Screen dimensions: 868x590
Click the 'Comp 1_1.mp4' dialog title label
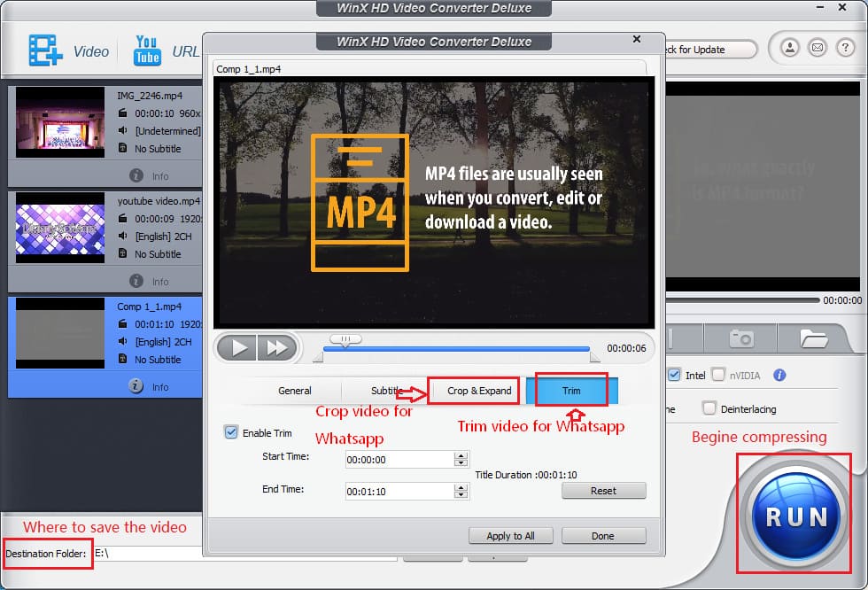pos(249,69)
